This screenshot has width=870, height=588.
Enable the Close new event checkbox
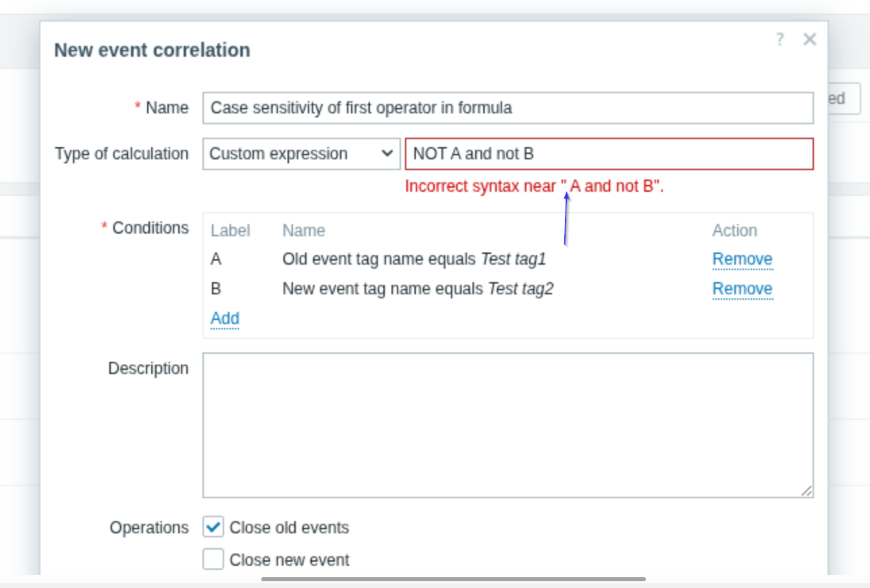[x=213, y=560]
